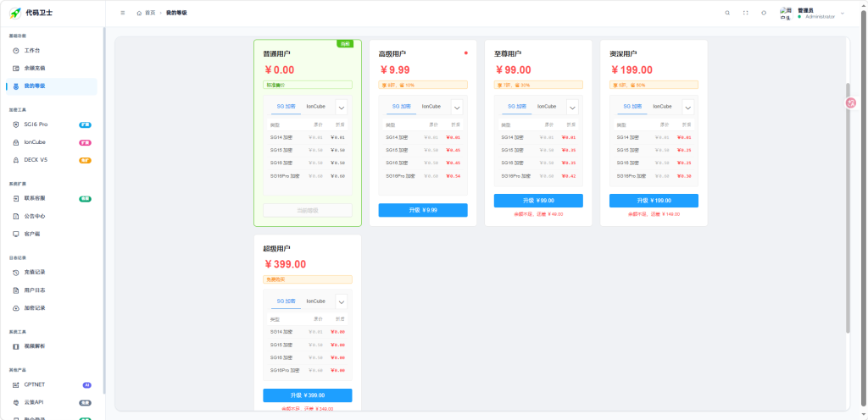This screenshot has height=420, width=868.
Task: Select SG 加密 tab in 高级用户 card
Action: [401, 107]
